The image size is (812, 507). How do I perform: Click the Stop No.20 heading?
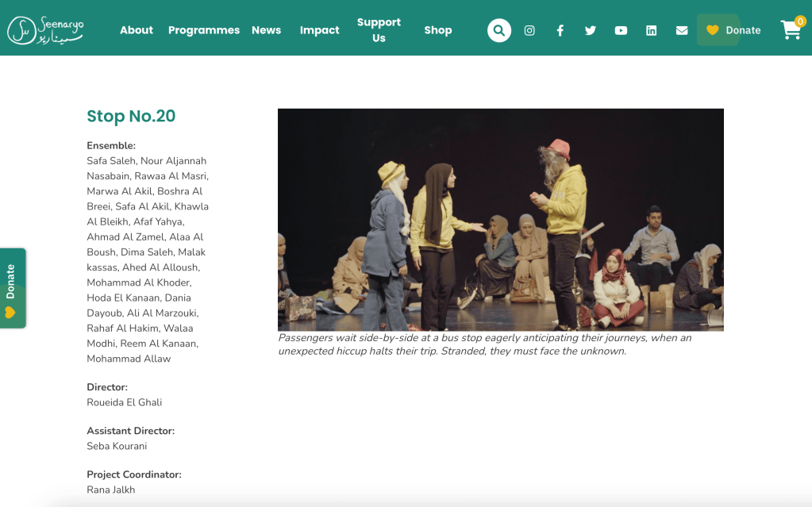click(x=131, y=116)
